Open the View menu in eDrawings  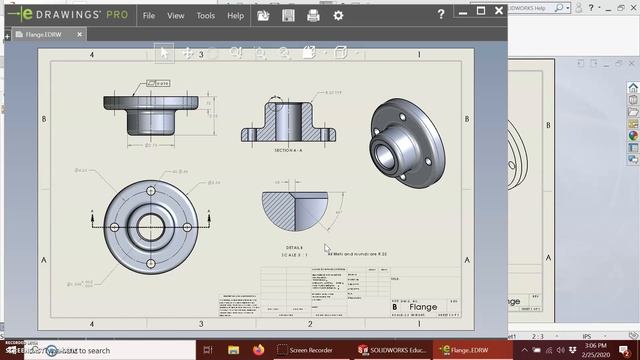click(176, 16)
